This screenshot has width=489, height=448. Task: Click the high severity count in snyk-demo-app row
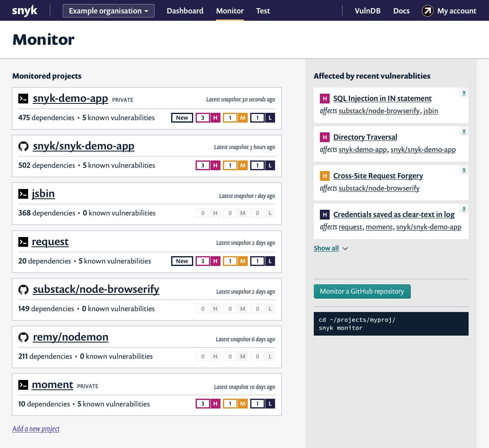point(208,118)
